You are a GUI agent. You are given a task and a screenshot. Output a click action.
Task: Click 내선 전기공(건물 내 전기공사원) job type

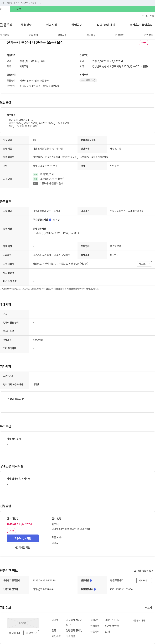click(48, 149)
